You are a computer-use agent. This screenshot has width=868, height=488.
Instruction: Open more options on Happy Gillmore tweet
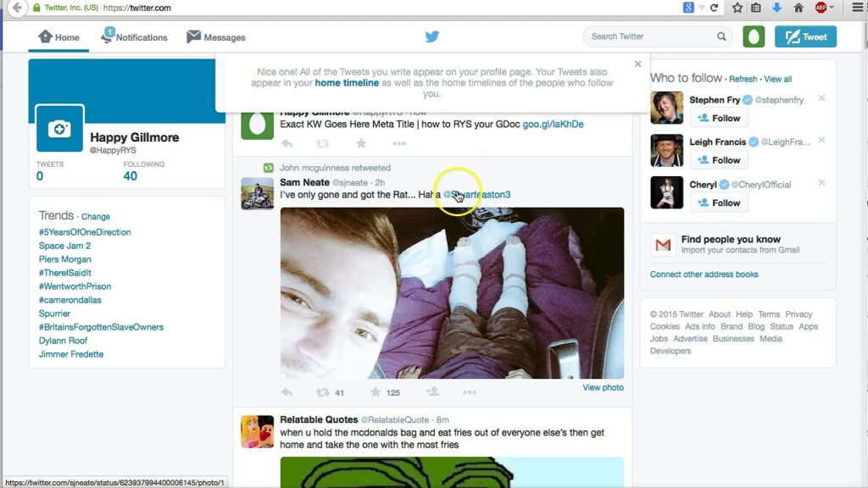(399, 143)
